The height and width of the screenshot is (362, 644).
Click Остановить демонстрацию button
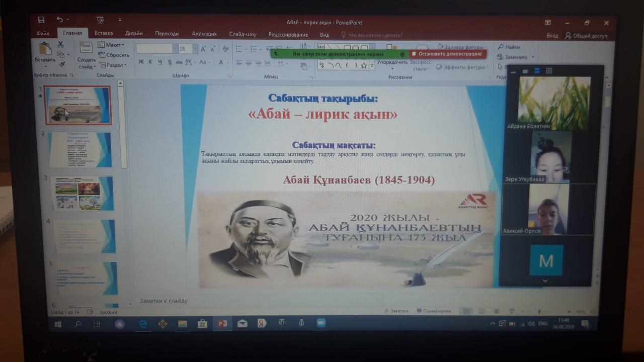click(x=446, y=54)
